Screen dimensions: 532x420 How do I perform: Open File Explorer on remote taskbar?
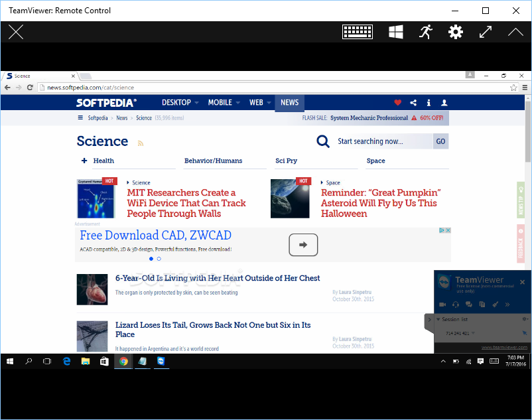86,362
